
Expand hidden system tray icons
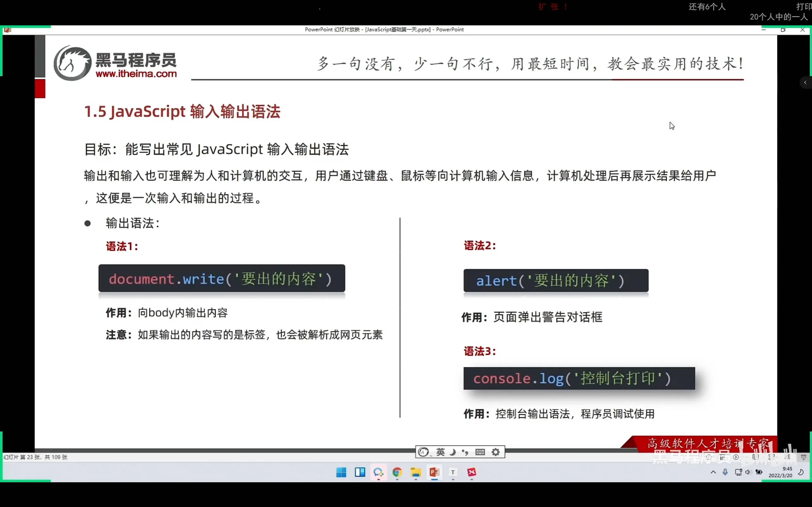tap(713, 472)
